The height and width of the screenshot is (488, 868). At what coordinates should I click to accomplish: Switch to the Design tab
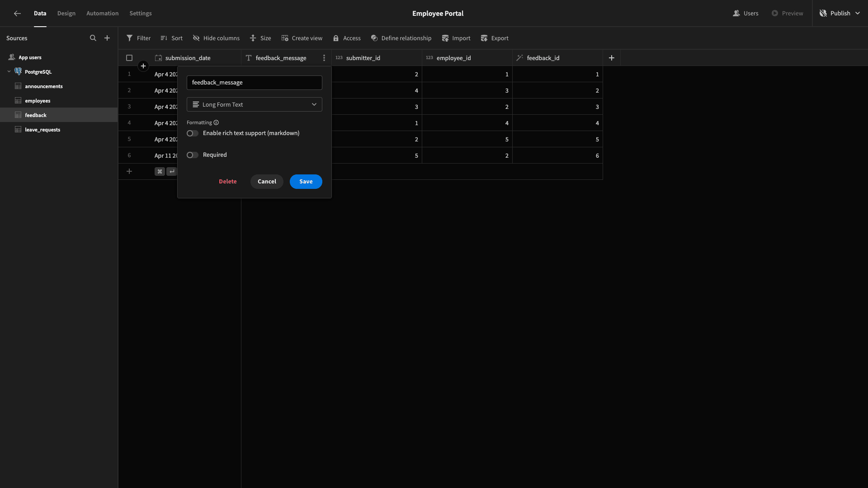tap(66, 14)
